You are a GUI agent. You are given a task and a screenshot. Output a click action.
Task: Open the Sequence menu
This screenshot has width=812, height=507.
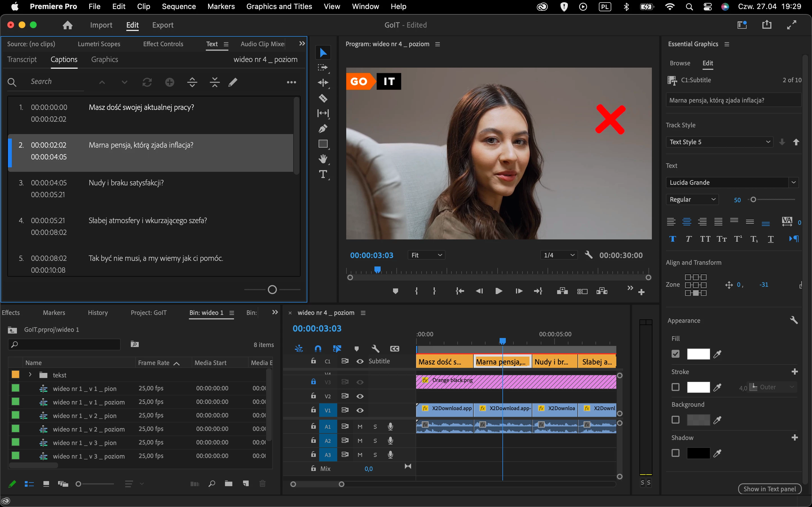(178, 6)
